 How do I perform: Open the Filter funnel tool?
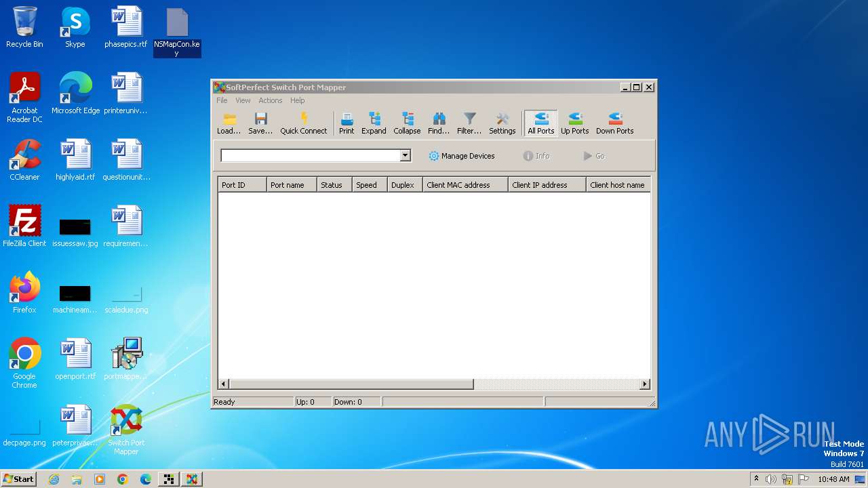pyautogui.click(x=469, y=123)
